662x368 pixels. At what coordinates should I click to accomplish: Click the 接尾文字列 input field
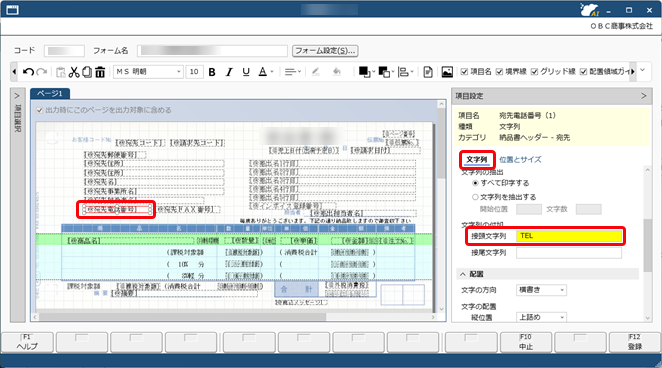pos(569,253)
